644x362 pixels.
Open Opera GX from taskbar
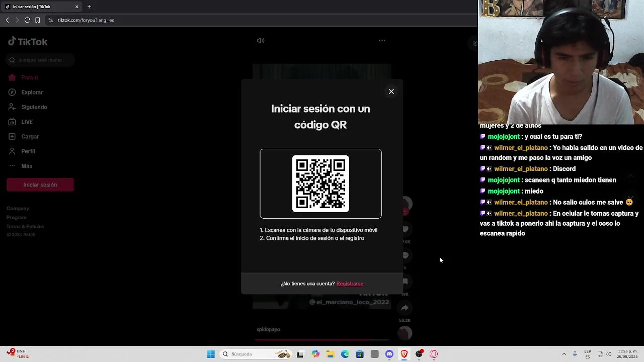434,354
